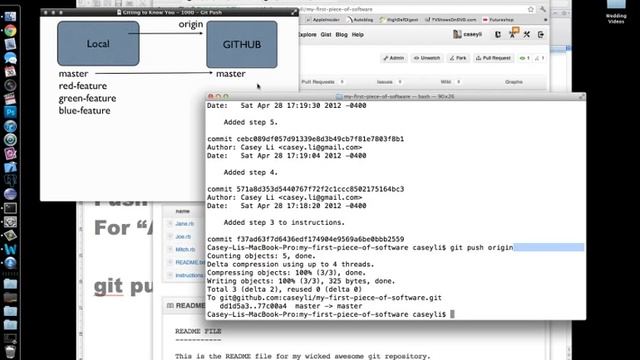
Task: Open iTunes from the dock
Action: pyautogui.click(x=10, y=126)
